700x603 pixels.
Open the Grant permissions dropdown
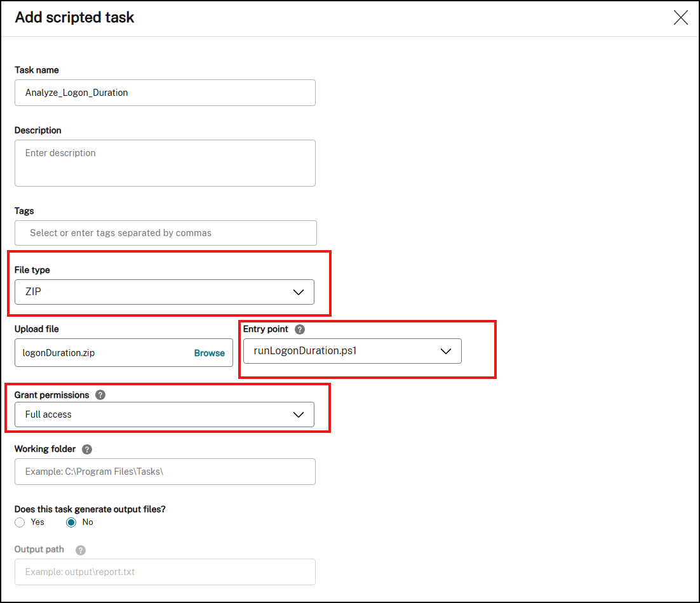[x=164, y=414]
